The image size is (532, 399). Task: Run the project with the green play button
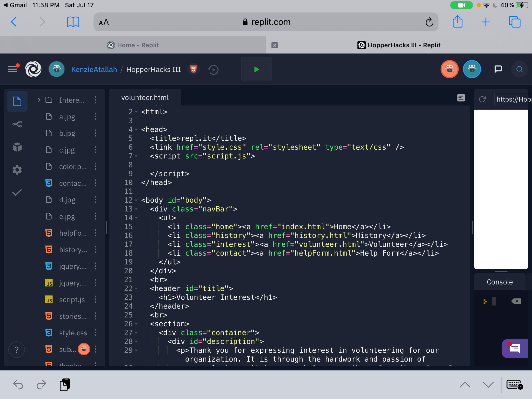coord(256,69)
